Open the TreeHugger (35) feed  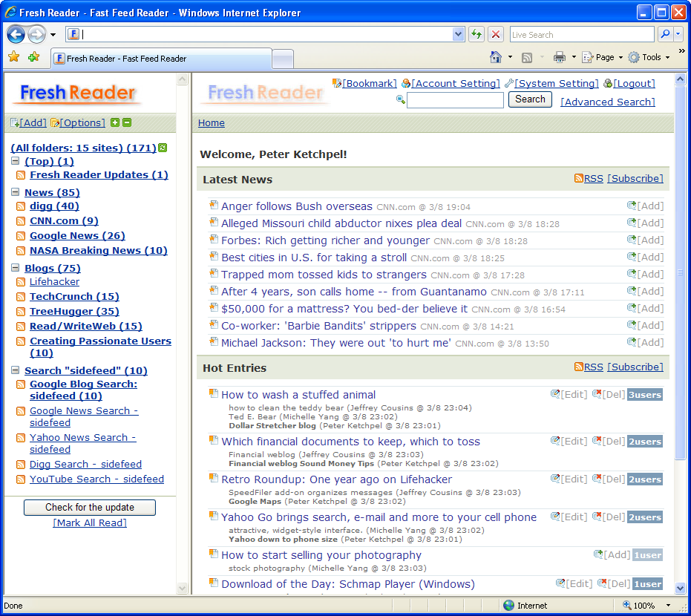[74, 312]
